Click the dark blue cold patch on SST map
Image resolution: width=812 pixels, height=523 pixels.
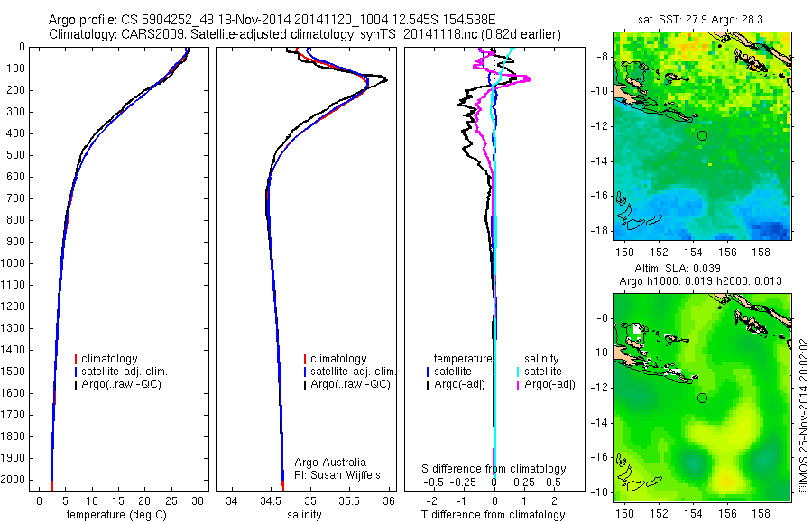[x=768, y=228]
